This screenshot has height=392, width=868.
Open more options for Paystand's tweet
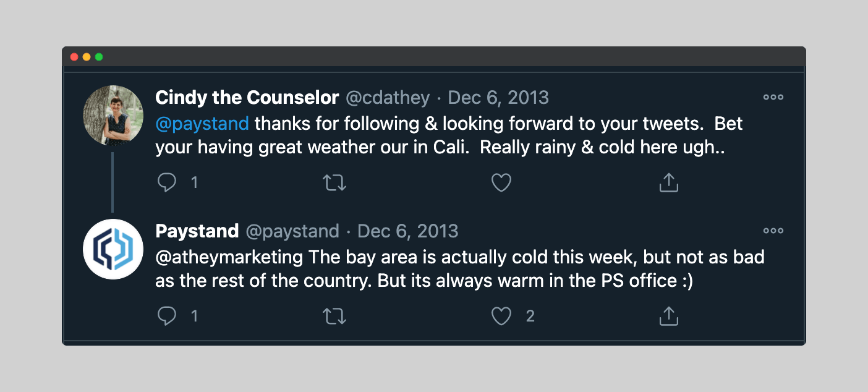[x=773, y=231]
